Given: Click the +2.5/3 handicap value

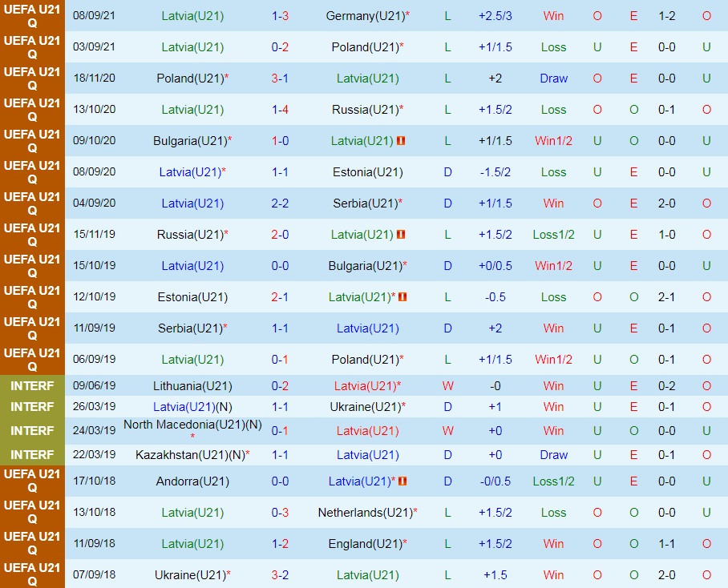Looking at the screenshot, I should 495,16.
